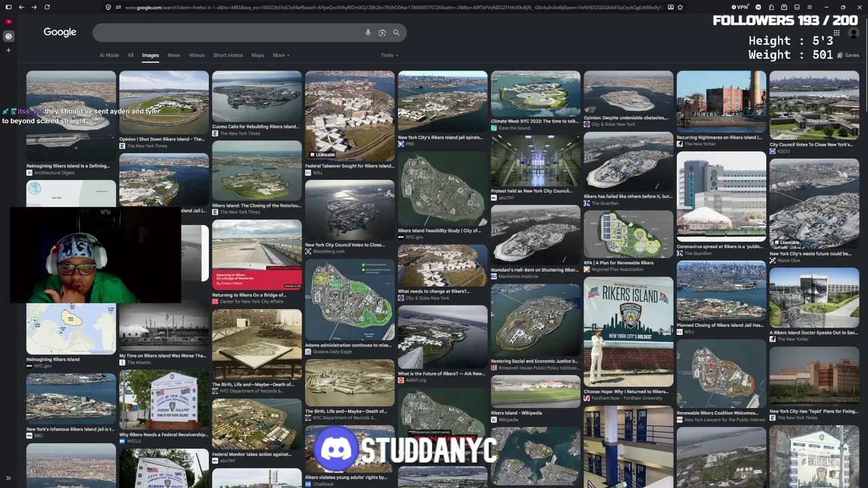The height and width of the screenshot is (488, 868).
Task: Open 'Opinion | Shut Down Rikers Island' image
Action: point(164,102)
